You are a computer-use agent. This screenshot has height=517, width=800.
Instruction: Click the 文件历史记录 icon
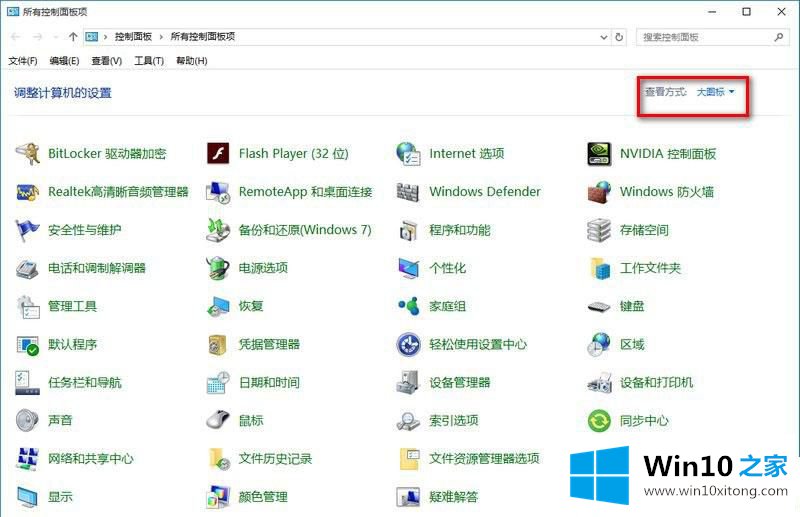[x=219, y=459]
